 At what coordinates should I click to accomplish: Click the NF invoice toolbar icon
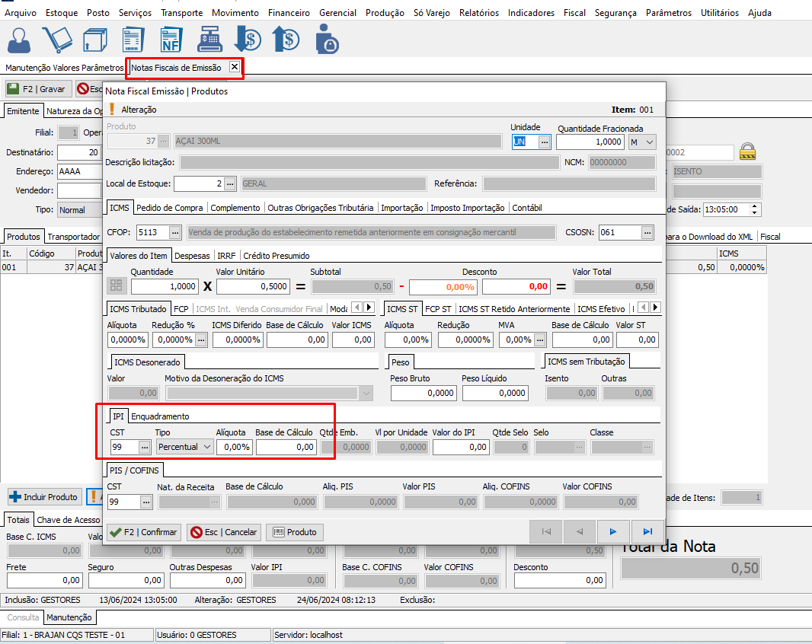[x=171, y=40]
